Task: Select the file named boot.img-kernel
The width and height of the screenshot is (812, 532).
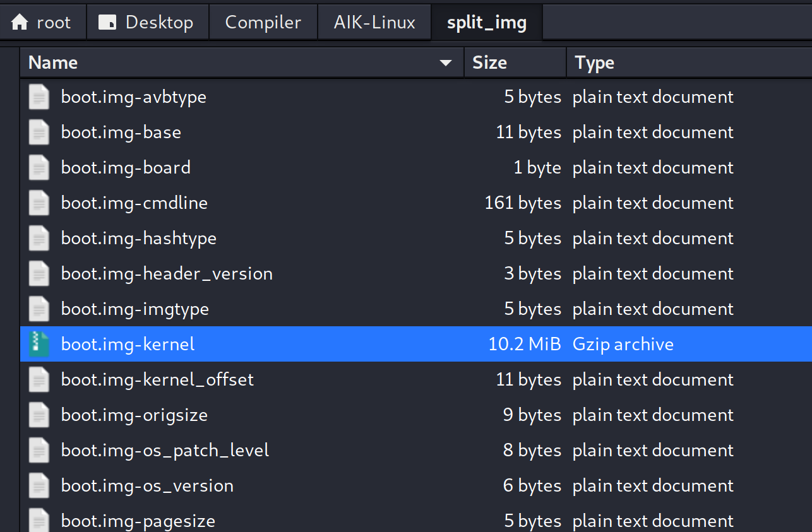Action: [x=128, y=345]
